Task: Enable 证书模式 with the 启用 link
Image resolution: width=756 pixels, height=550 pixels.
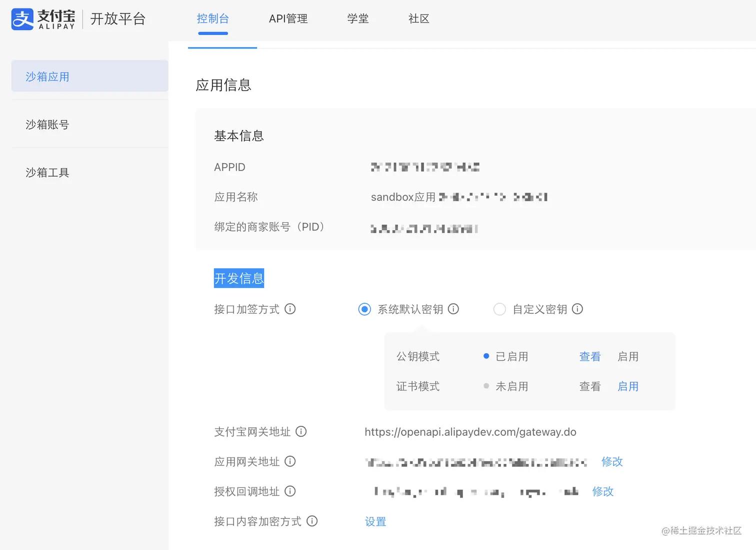Action: (x=628, y=386)
